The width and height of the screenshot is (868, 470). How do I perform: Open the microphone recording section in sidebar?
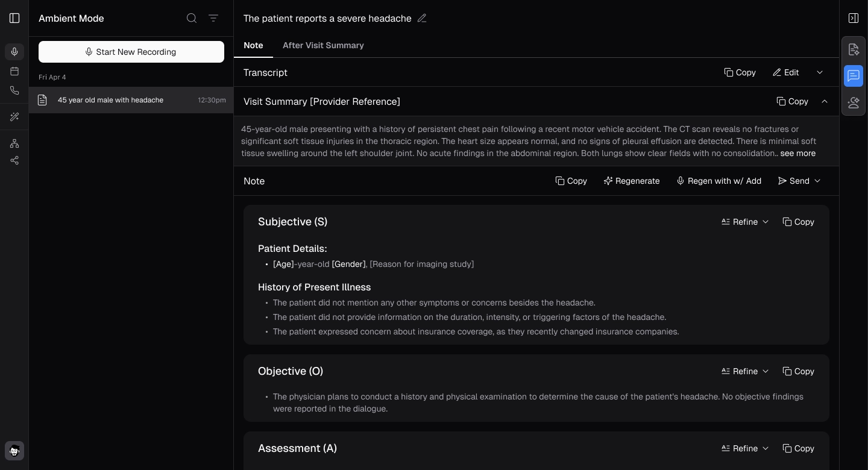coord(14,52)
